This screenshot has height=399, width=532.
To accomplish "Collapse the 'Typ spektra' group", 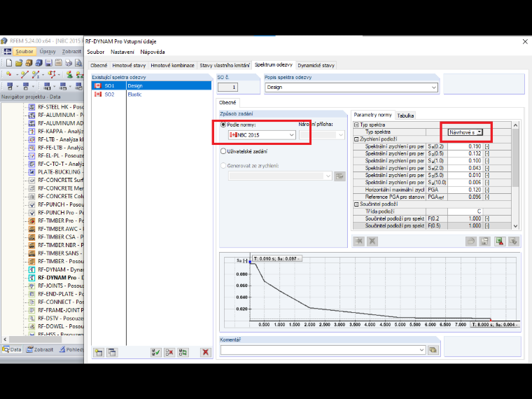I will click(x=356, y=125).
